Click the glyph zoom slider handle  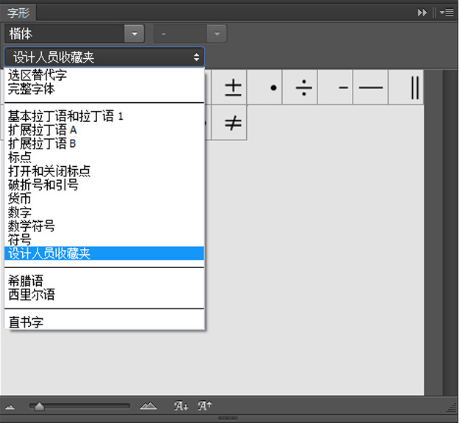[x=39, y=406]
